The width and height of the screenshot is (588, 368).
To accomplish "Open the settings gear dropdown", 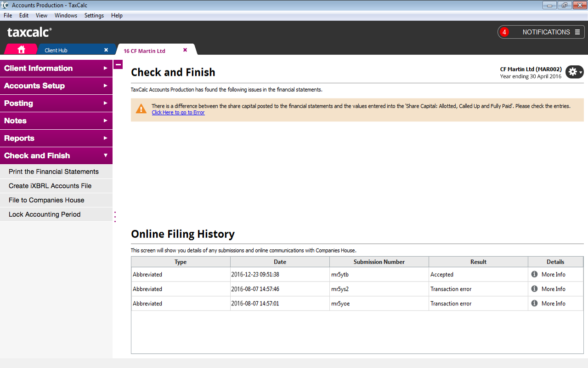I will click(x=575, y=72).
